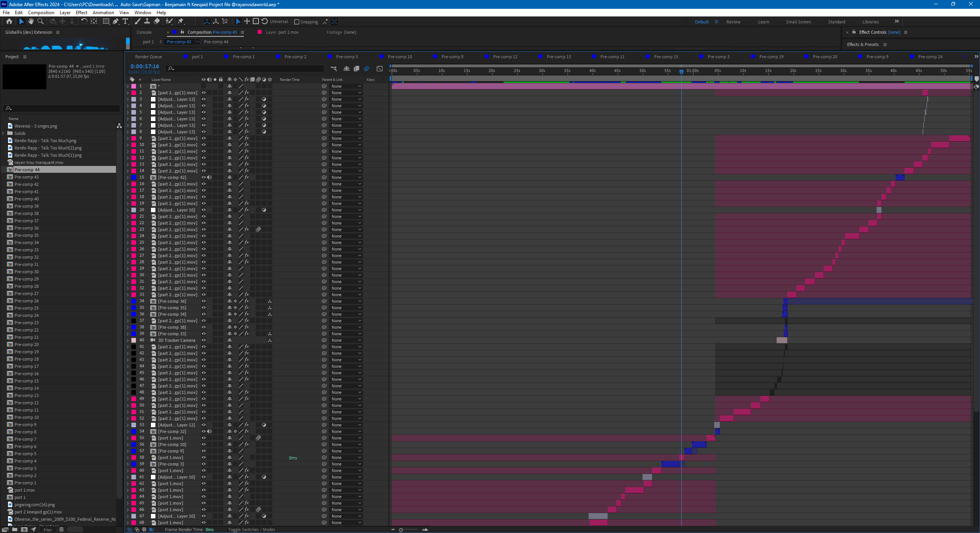Open parent dropdown for layer 2
The width and height of the screenshot is (980, 533).
click(346, 93)
